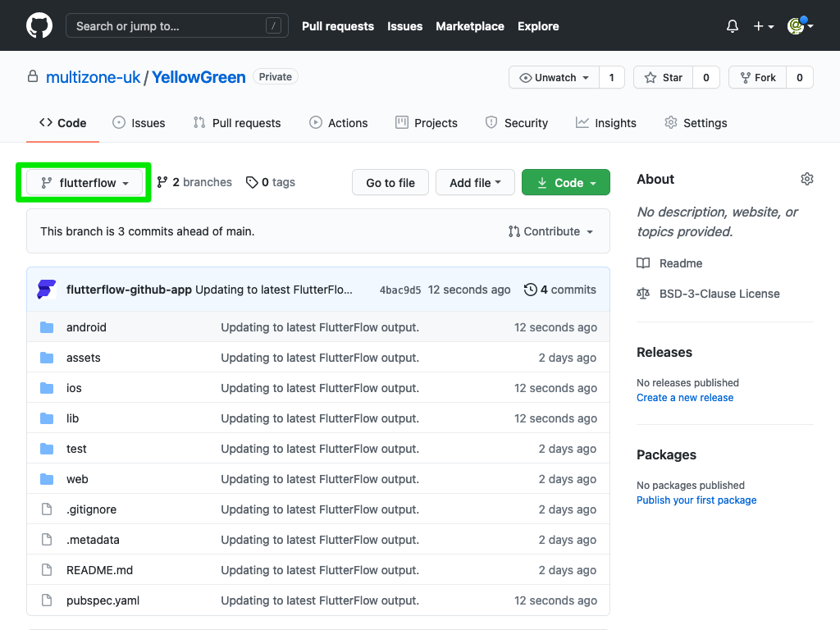Go to Marketplace
The width and height of the screenshot is (840, 630).
pyautogui.click(x=470, y=26)
